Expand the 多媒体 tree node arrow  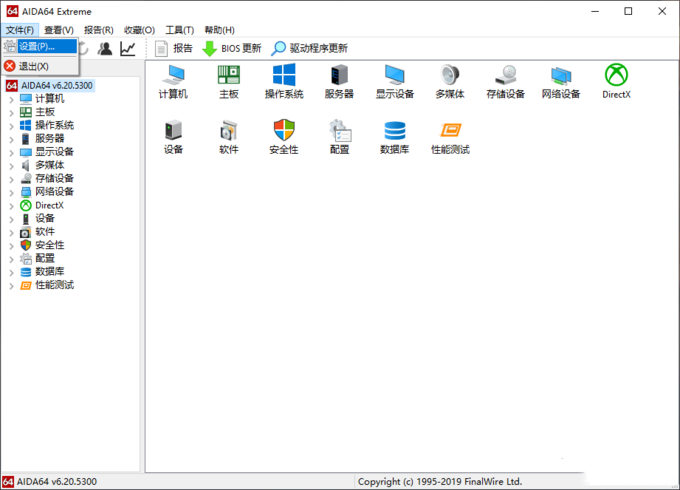12,166
